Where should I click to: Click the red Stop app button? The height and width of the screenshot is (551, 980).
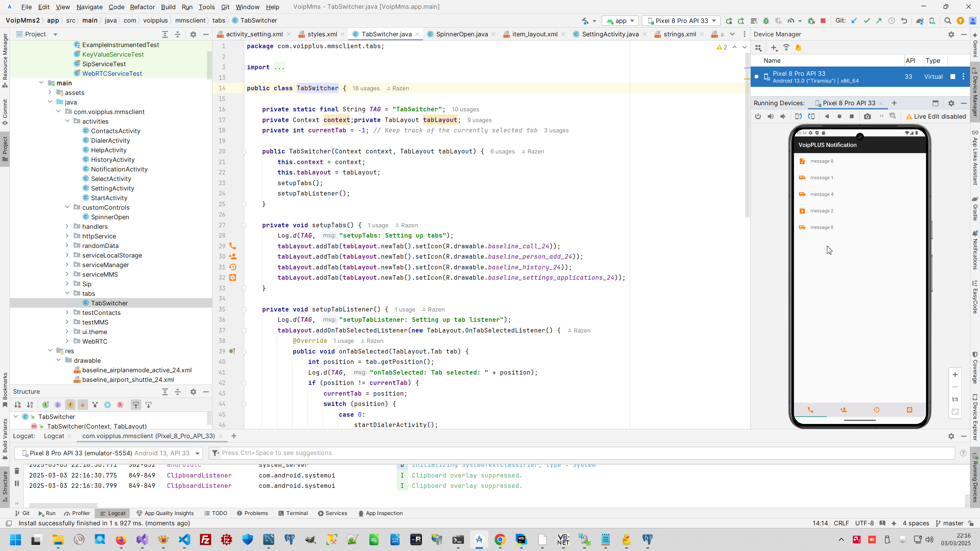point(823,21)
